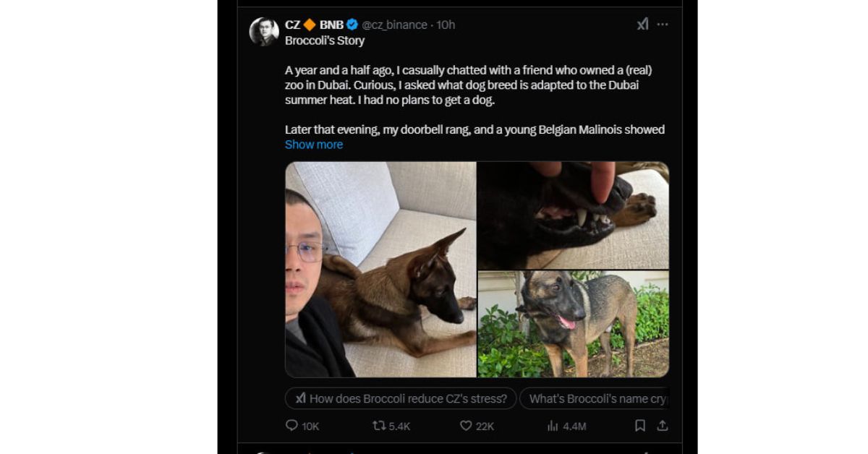
Task: View post analytics bar chart icon
Action: coord(553,426)
